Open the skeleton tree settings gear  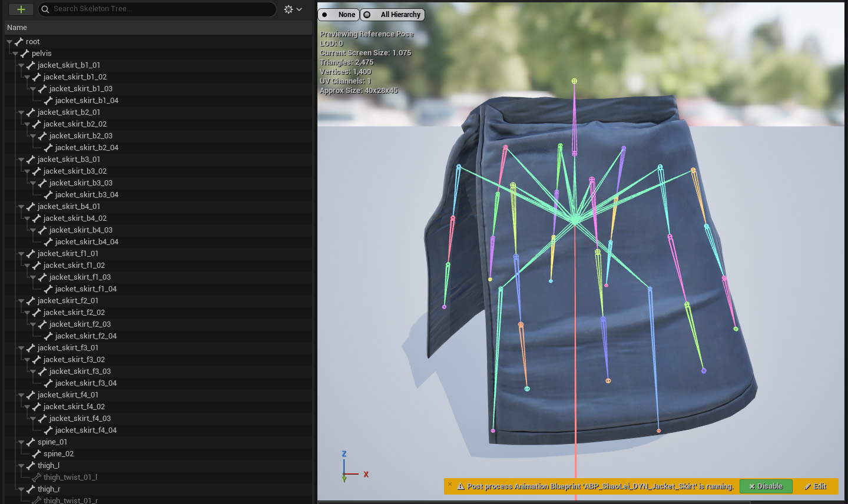coord(289,9)
